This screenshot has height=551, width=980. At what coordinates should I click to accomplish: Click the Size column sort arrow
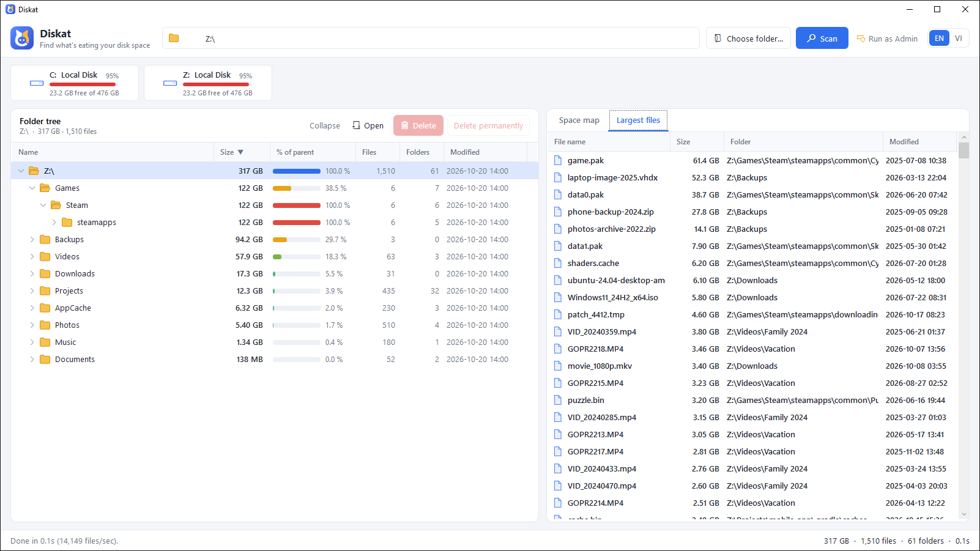(240, 152)
